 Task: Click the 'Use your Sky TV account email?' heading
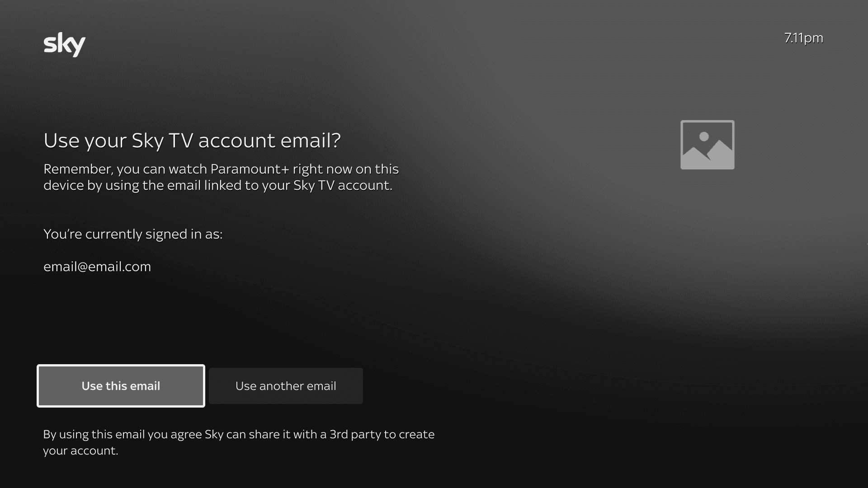[192, 141]
